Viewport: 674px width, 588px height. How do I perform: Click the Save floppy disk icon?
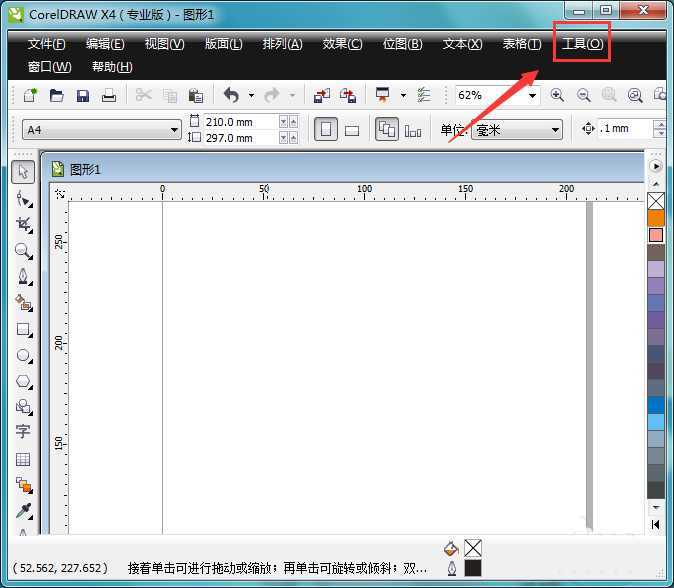tap(83, 96)
